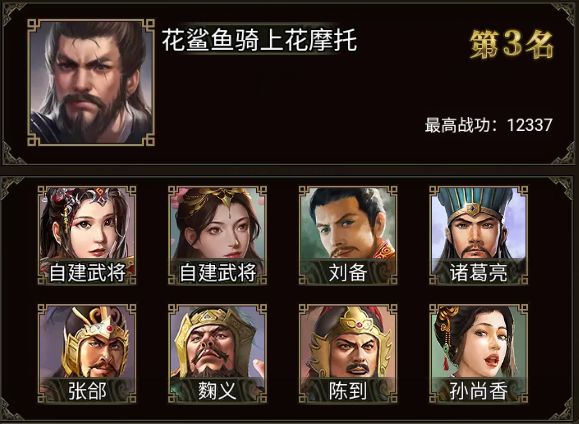Image resolution: width=579 pixels, height=424 pixels.
Task: Click the 诸葛亮 name label
Action: click(478, 273)
